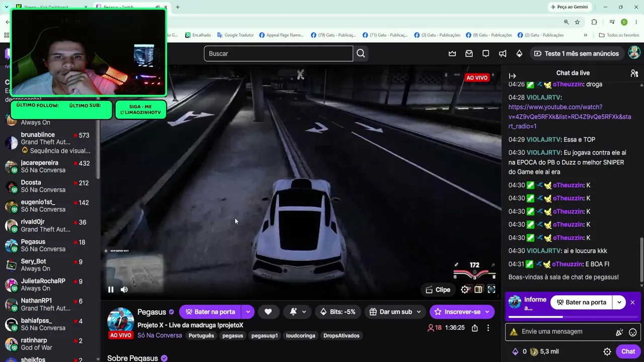This screenshot has width=644, height=362.
Task: Select the loudcoringa tag
Action: 301,335
